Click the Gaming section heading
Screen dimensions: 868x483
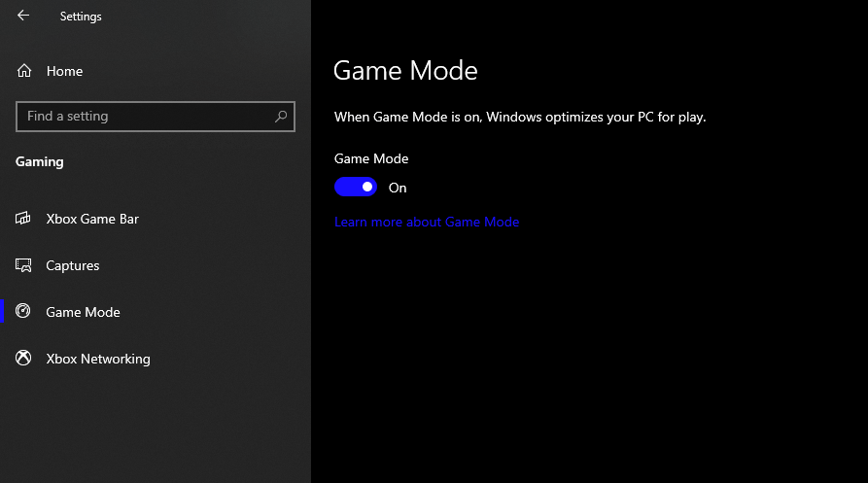pos(39,162)
